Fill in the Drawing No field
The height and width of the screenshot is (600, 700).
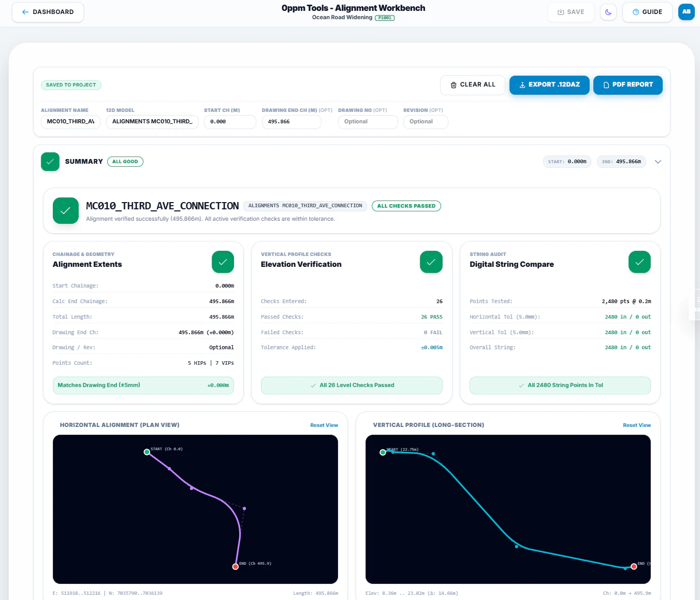368,122
